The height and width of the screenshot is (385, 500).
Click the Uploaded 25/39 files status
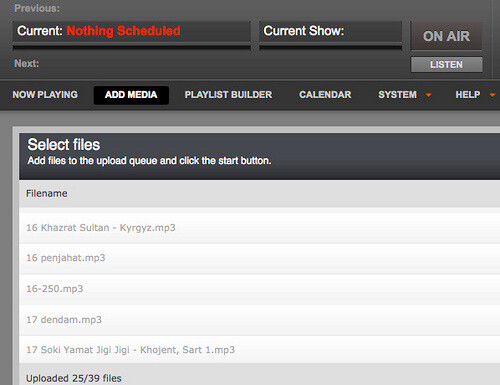(74, 379)
